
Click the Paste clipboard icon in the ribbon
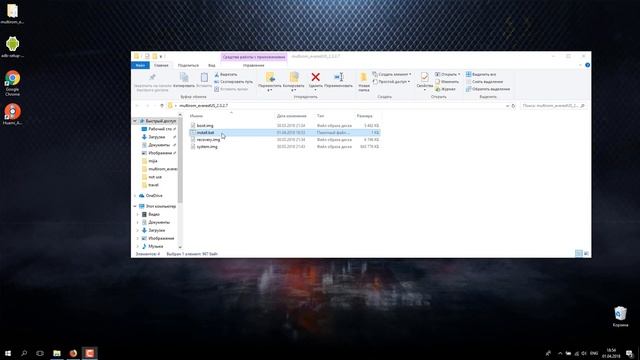pos(204,78)
